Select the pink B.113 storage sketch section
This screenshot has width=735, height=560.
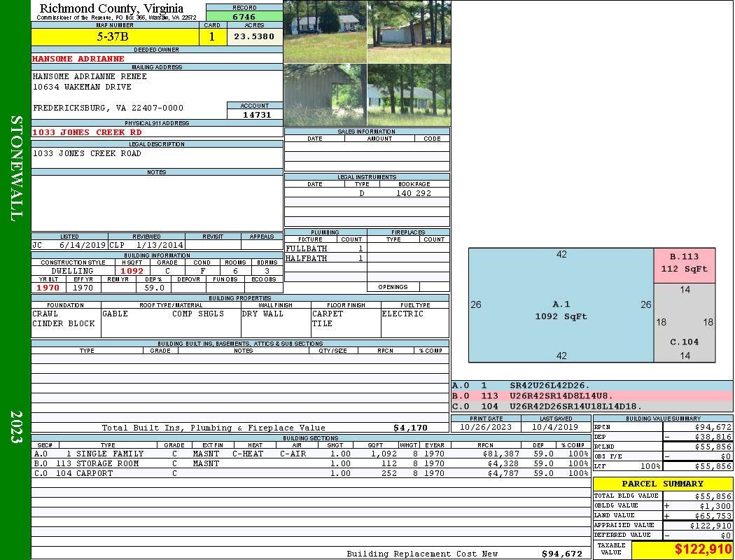[684, 265]
